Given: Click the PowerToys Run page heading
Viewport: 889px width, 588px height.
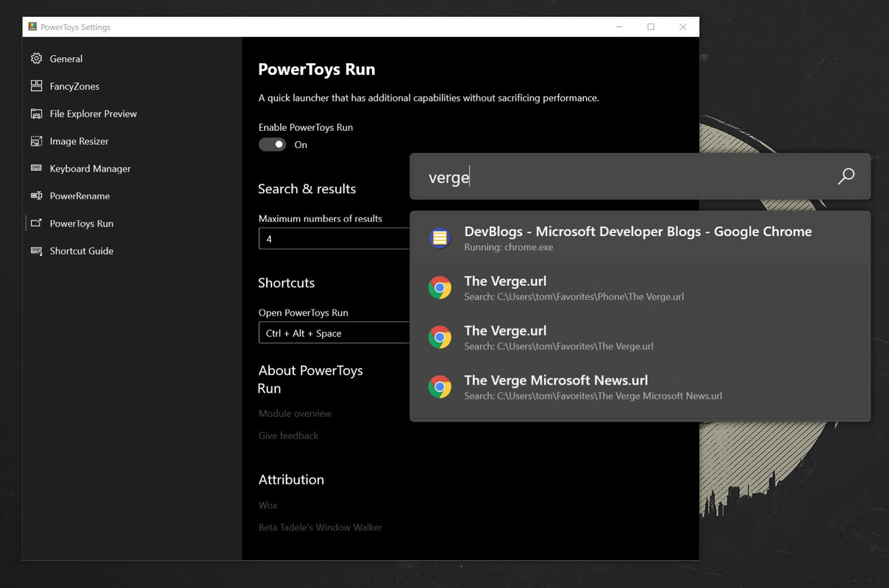Looking at the screenshot, I should tap(316, 69).
